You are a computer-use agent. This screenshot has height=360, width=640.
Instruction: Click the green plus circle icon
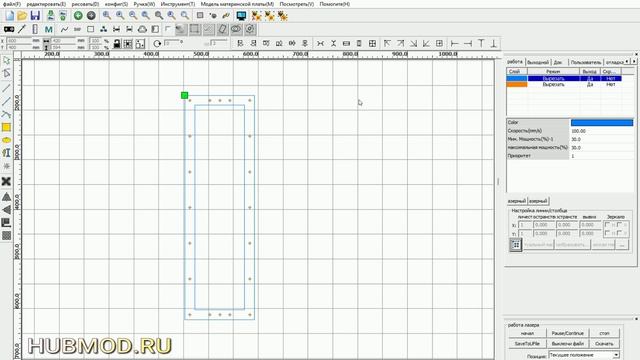78,16
